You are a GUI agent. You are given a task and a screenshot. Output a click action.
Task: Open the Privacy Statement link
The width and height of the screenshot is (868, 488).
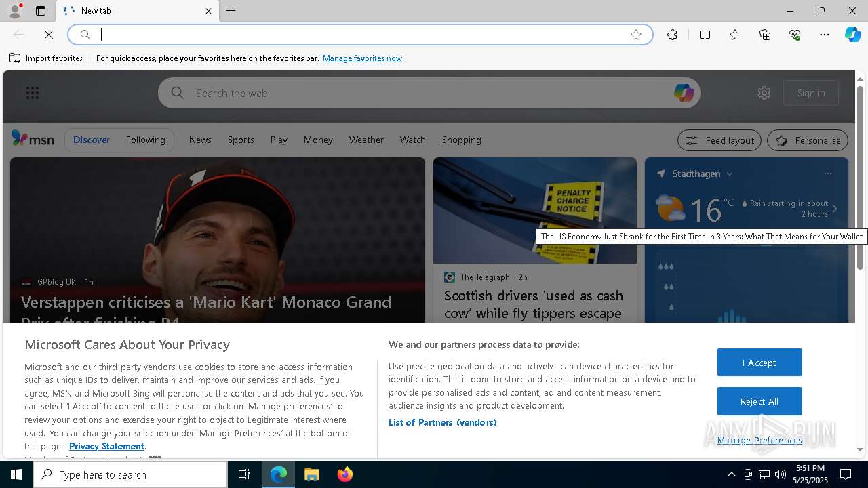tap(106, 446)
